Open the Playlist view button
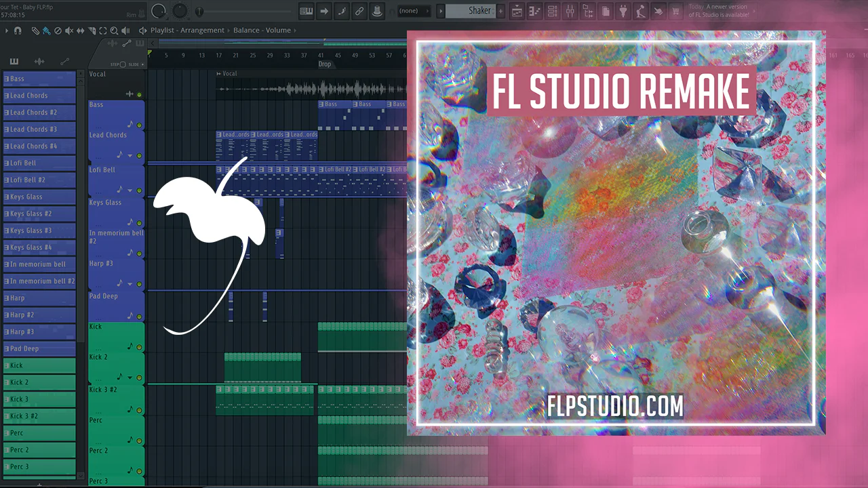Image resolution: width=868 pixels, height=488 pixels. [517, 11]
